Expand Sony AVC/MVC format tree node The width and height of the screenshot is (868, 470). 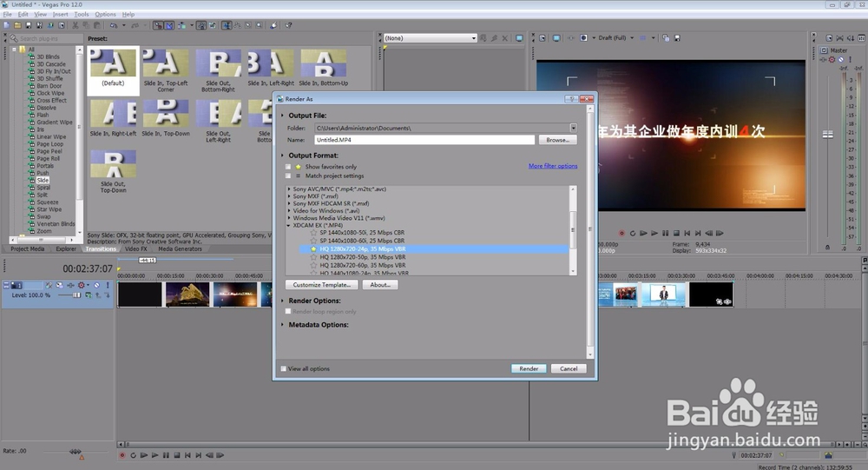pyautogui.click(x=289, y=189)
